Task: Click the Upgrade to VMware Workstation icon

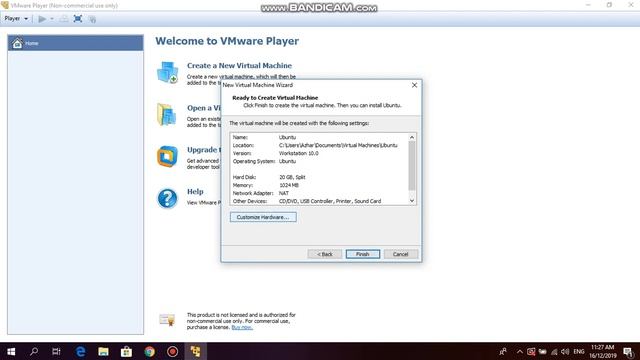Action: pos(167,156)
